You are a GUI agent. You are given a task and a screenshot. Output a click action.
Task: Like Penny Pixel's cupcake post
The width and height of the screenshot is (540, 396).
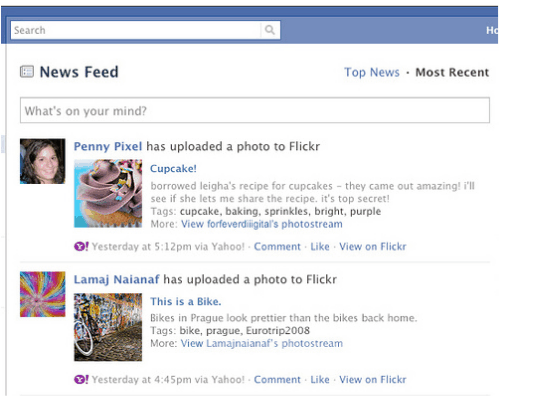click(320, 247)
